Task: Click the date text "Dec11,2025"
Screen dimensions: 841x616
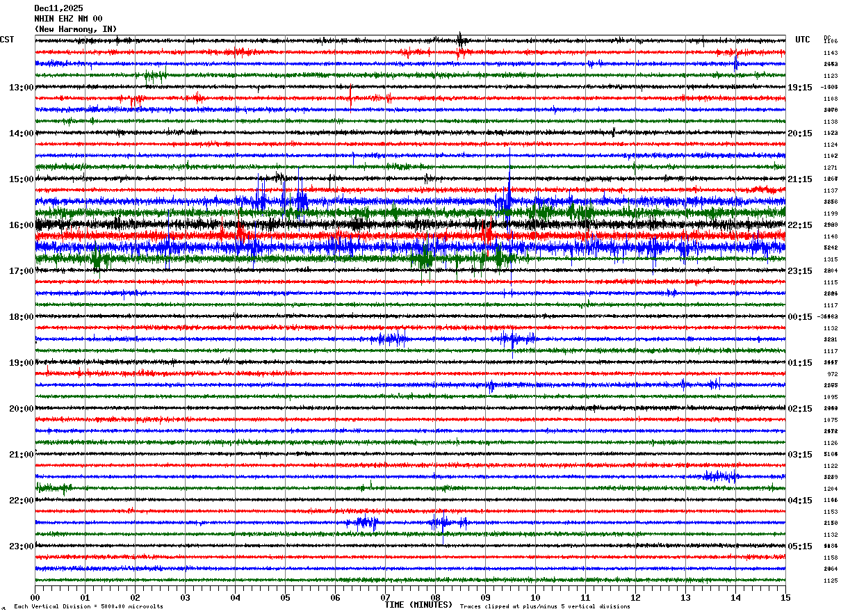Action: tap(58, 8)
